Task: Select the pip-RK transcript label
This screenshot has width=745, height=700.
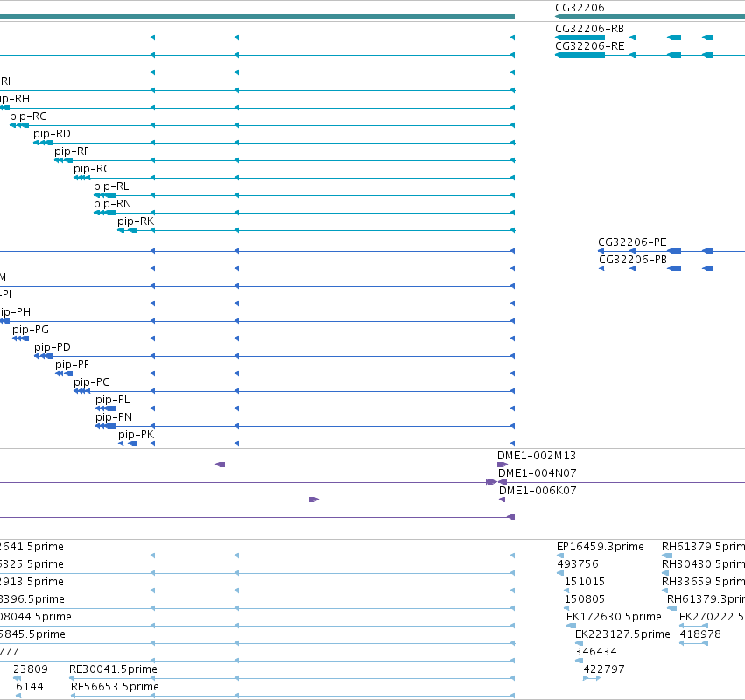Action: click(x=136, y=221)
